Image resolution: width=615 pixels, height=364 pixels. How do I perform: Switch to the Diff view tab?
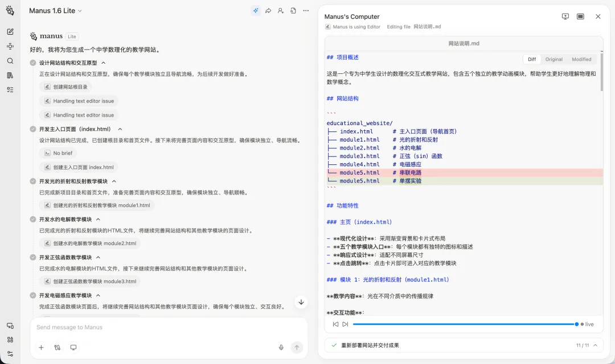pyautogui.click(x=532, y=59)
